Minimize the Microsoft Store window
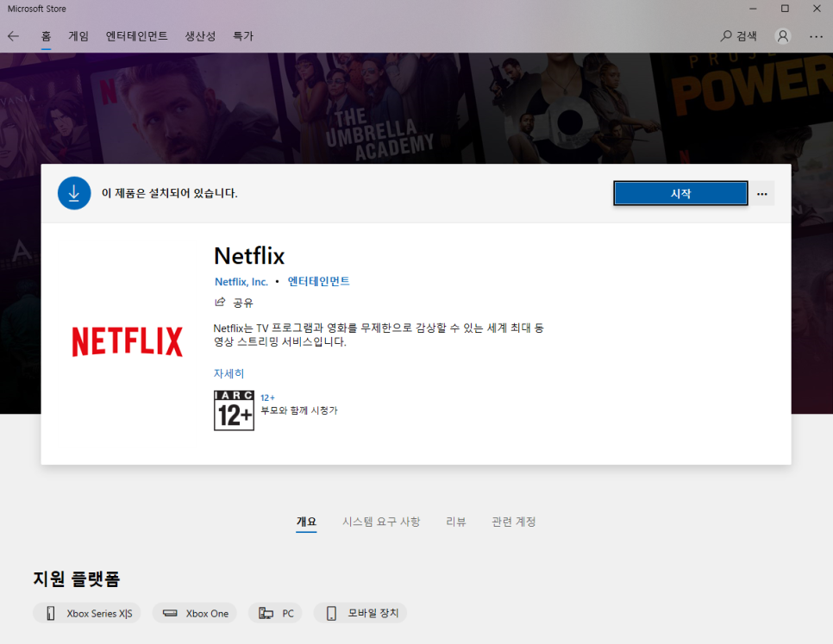Screen dimensions: 833x644 (x=753, y=9)
